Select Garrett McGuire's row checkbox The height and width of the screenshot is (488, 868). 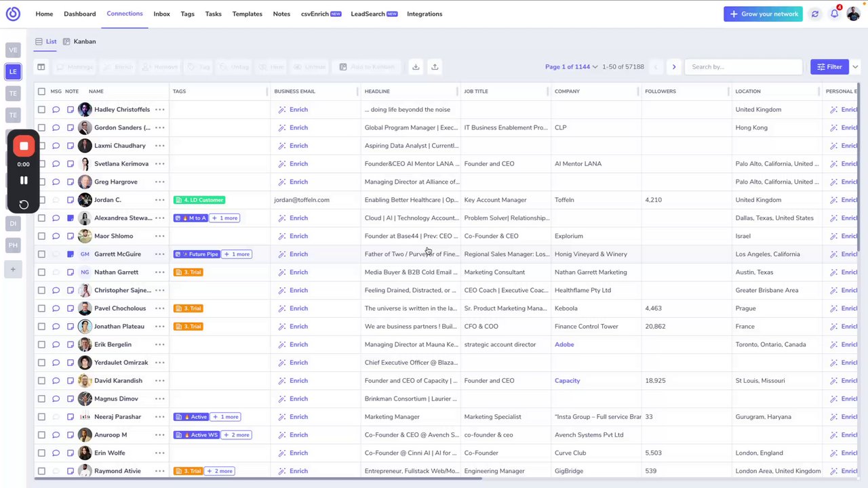pos(41,254)
